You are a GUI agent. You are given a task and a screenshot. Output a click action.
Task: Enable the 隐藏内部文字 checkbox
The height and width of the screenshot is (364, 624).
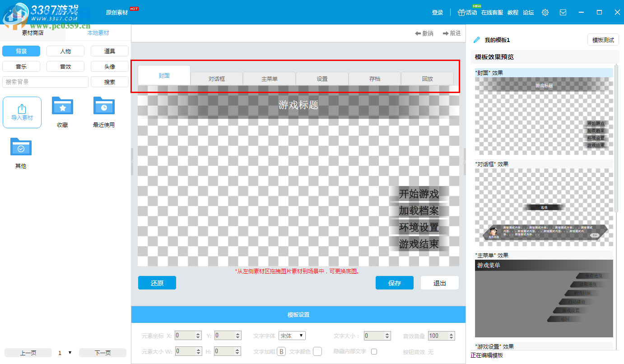374,351
